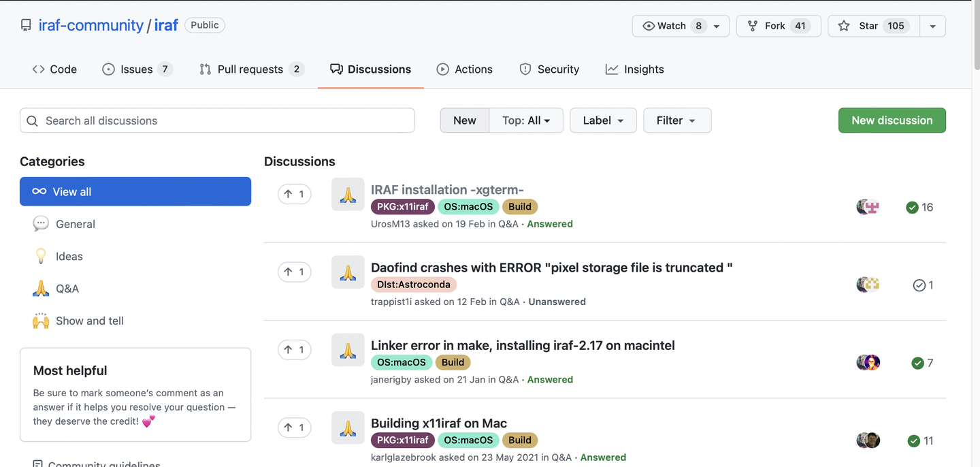Expand the Label filter dropdown
The height and width of the screenshot is (467, 980).
pyautogui.click(x=603, y=120)
